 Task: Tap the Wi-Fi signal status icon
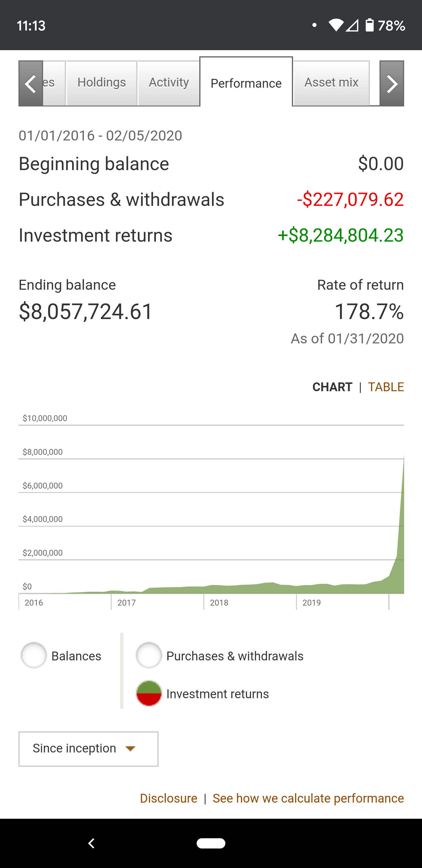[336, 25]
